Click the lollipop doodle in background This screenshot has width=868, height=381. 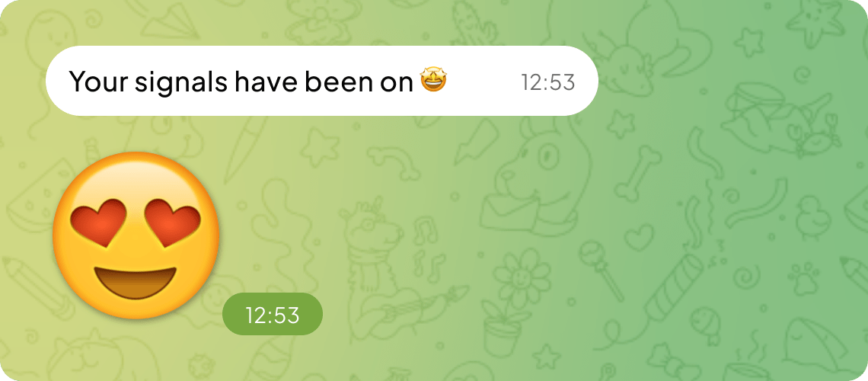pos(602,271)
